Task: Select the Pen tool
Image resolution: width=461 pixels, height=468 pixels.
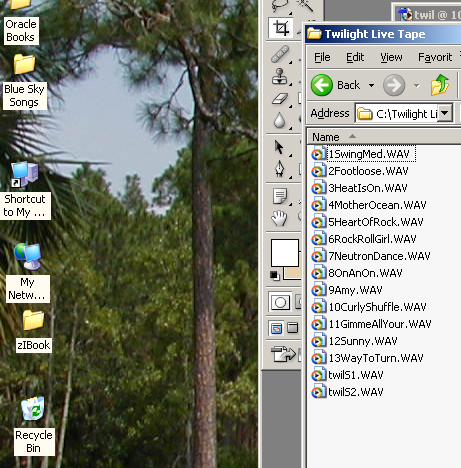Action: tap(280, 168)
